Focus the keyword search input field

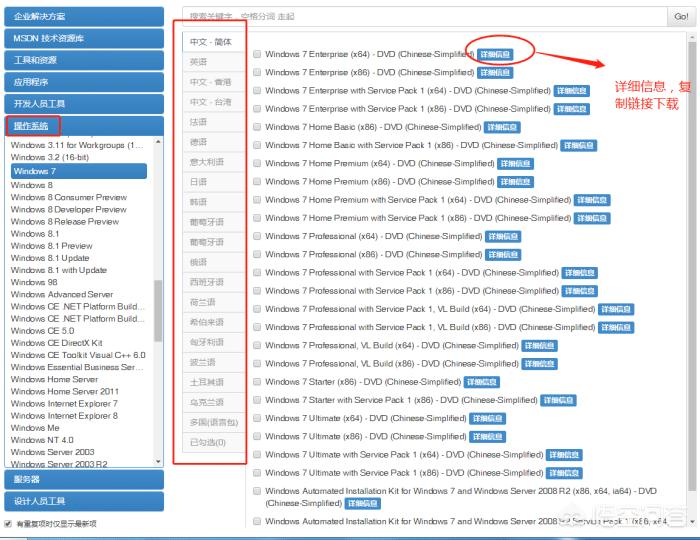(425, 17)
